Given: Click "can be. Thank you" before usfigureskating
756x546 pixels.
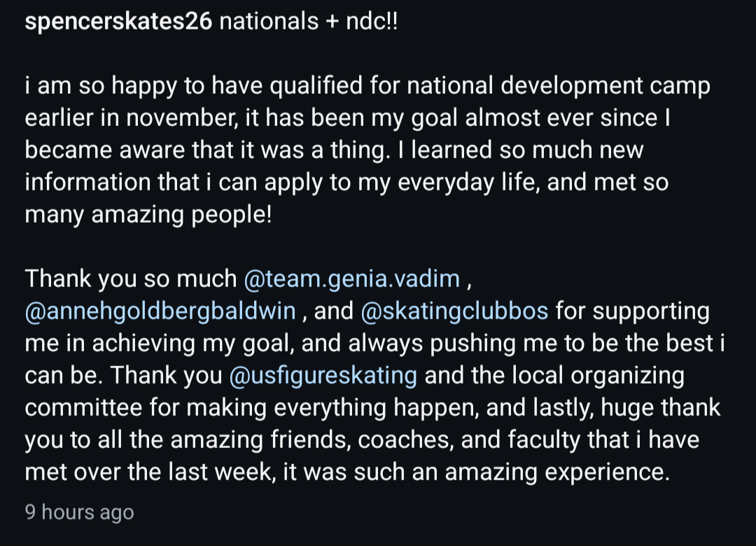Looking at the screenshot, I should [123, 375].
